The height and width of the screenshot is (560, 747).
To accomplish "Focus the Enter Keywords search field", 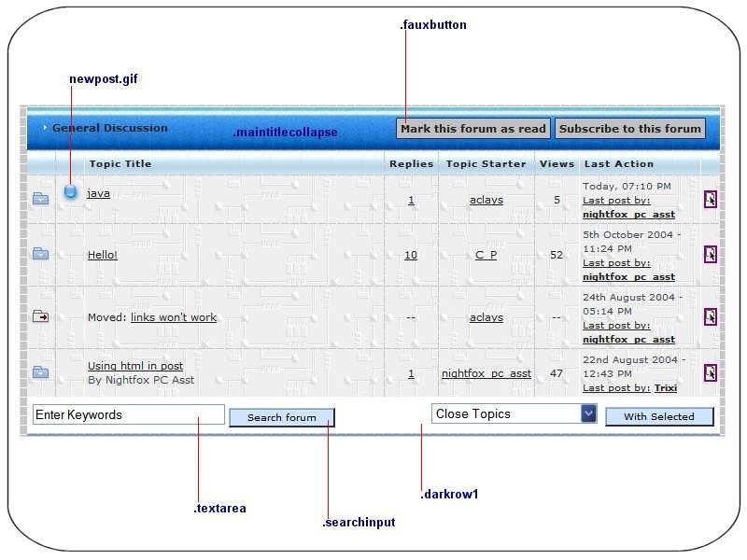I will coord(129,414).
